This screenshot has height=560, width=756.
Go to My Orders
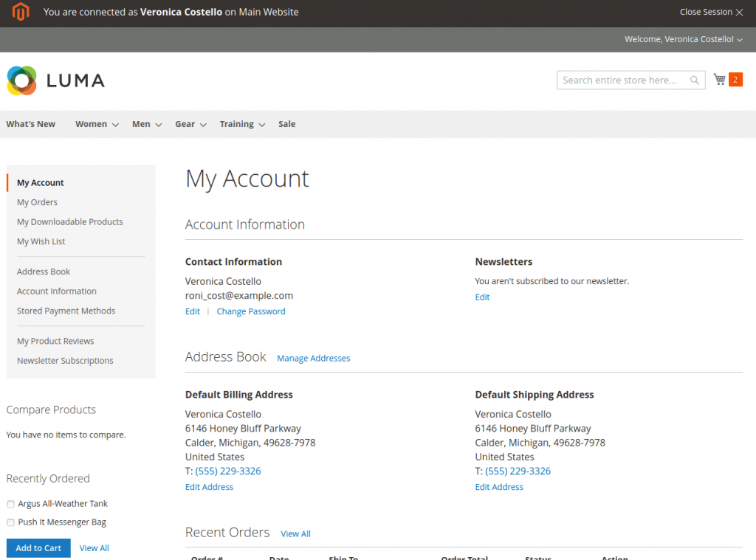coord(37,202)
